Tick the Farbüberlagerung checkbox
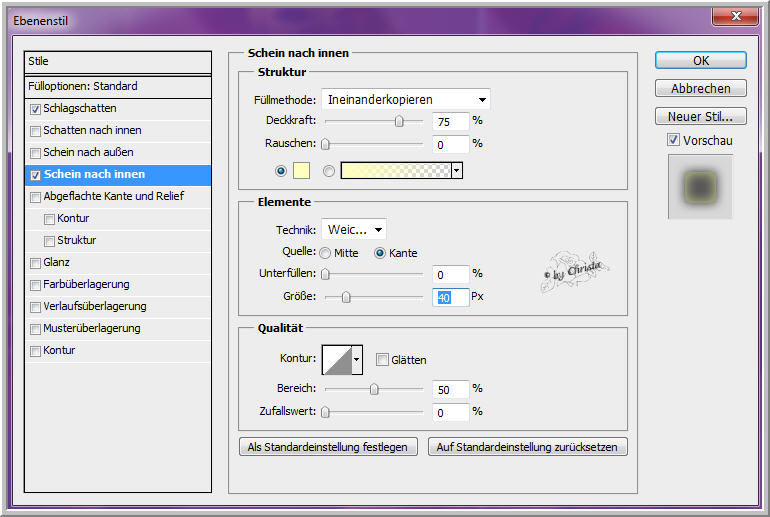This screenshot has width=770, height=517. point(35,285)
